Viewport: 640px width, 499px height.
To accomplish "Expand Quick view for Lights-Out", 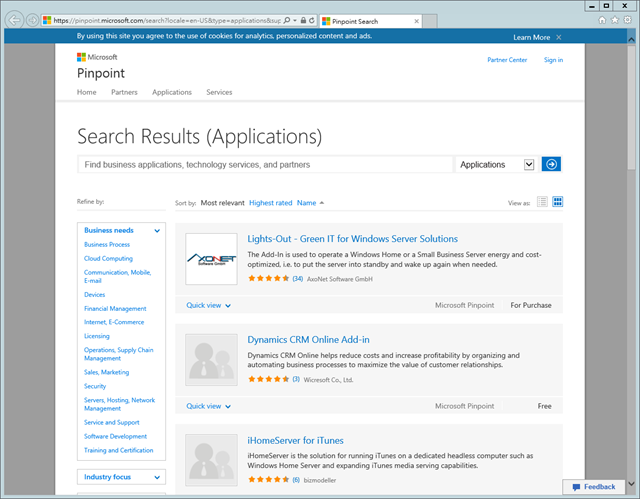I will pos(208,305).
